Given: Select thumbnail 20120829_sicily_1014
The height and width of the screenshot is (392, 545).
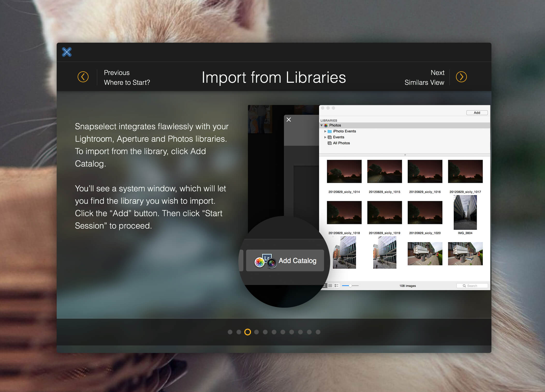Looking at the screenshot, I should tap(344, 171).
